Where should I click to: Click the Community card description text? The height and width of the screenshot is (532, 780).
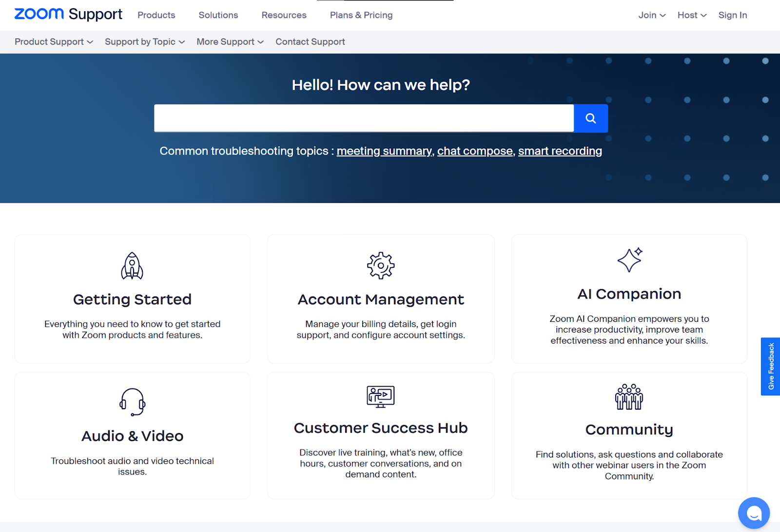(x=629, y=465)
